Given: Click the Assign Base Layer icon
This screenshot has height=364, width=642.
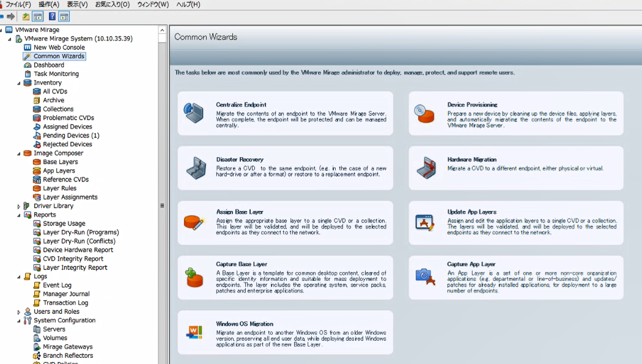Looking at the screenshot, I should coord(194,222).
